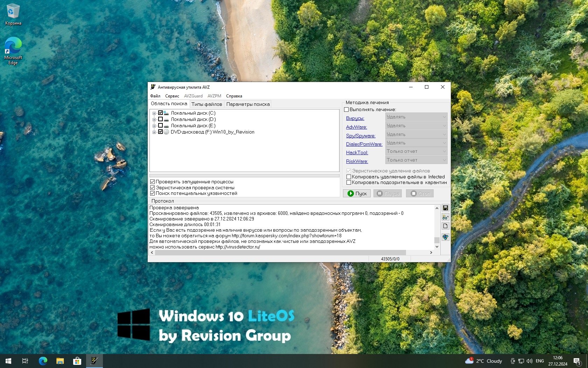Click the protocol's vertical scroll up arrow
The width and height of the screenshot is (588, 368).
coord(437,208)
